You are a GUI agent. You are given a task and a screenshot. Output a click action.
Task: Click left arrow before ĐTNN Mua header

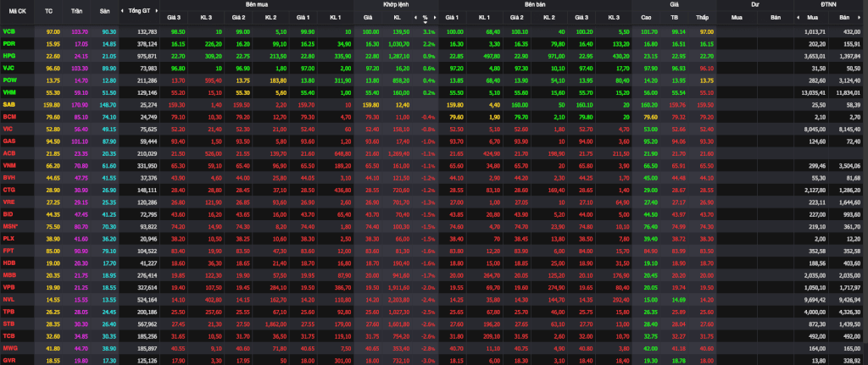[798, 18]
